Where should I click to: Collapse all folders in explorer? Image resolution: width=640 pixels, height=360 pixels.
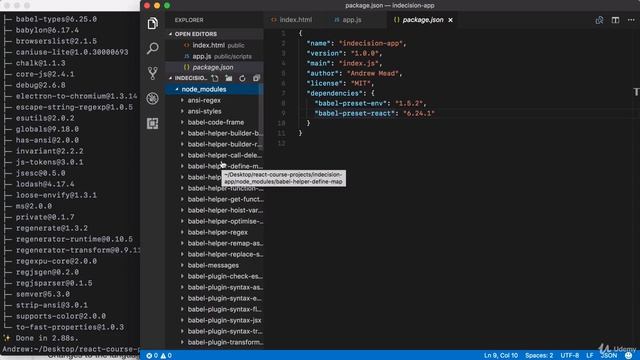pos(256,78)
